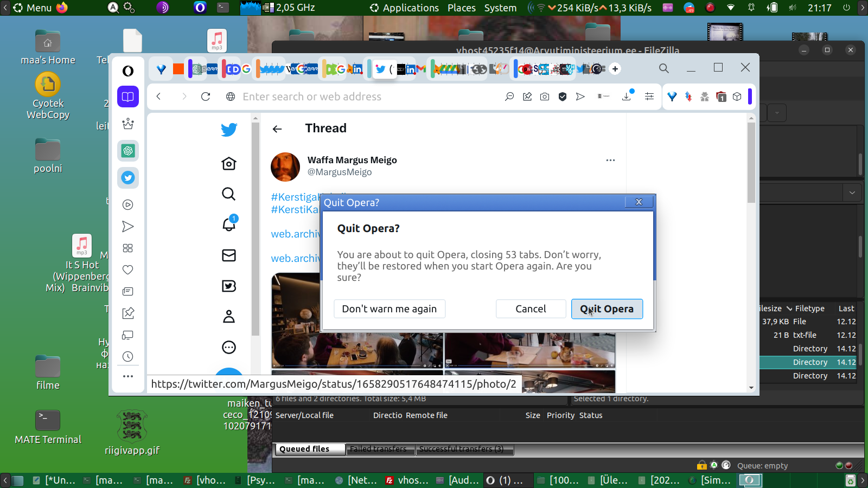868x488 pixels.
Task: Click the #Kerstiga hashtag link
Action: [x=296, y=197]
